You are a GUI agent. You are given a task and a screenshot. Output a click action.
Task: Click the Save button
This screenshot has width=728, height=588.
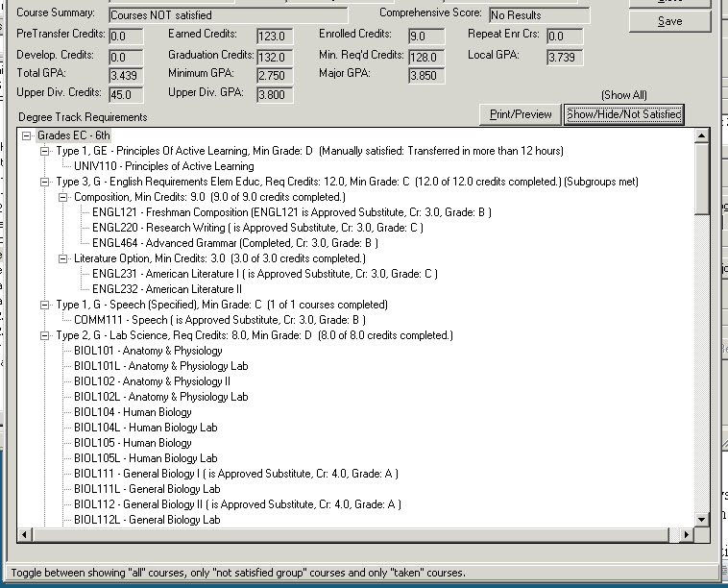point(670,21)
